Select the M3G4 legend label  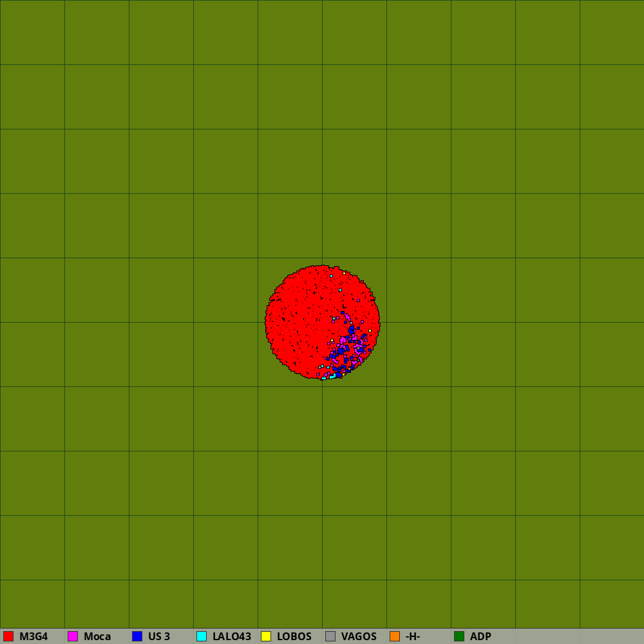[33, 637]
